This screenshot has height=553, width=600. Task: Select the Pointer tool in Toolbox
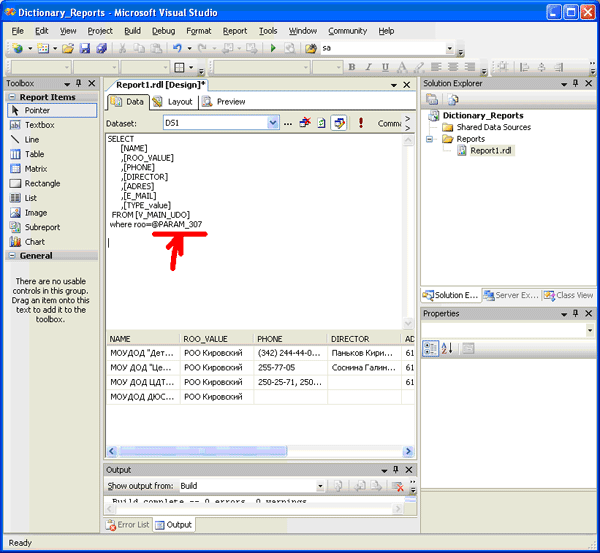click(x=52, y=110)
